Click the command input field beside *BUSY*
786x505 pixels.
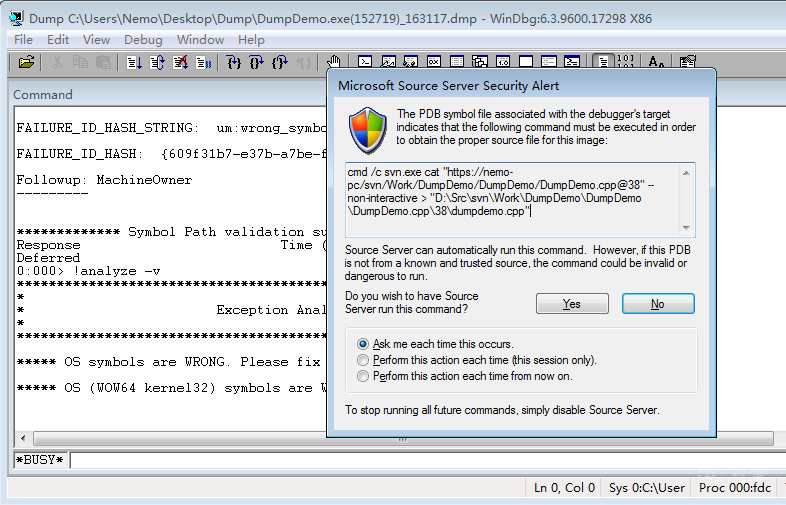[427, 460]
